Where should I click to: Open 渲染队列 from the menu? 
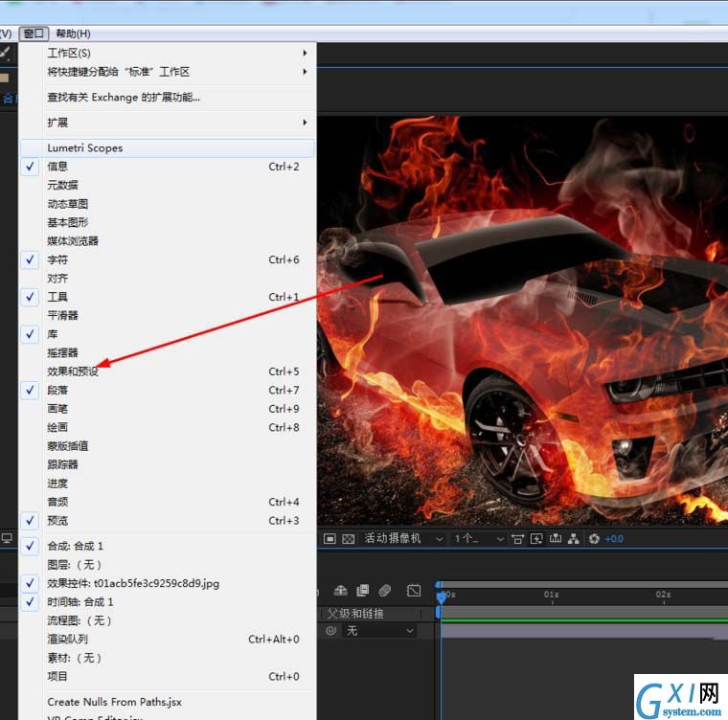[x=167, y=640]
